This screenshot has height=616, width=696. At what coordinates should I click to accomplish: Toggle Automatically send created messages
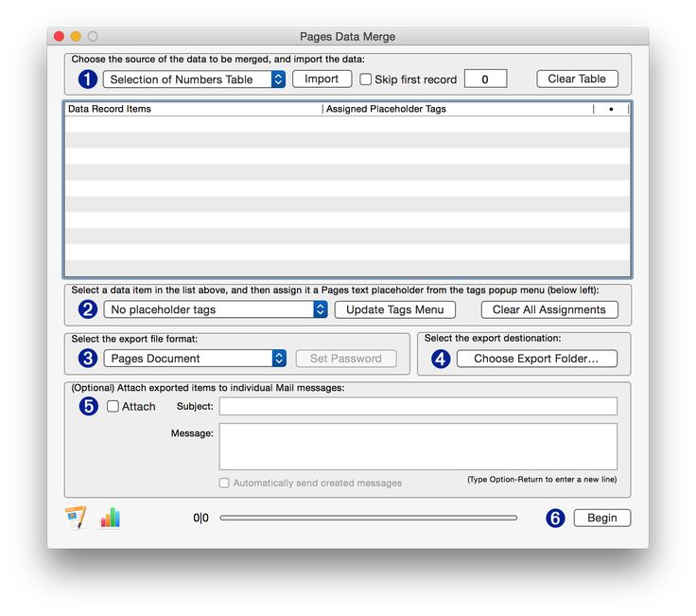224,483
